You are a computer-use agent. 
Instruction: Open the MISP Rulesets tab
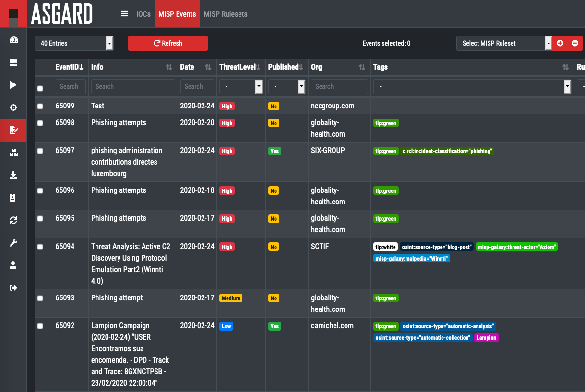[226, 14]
